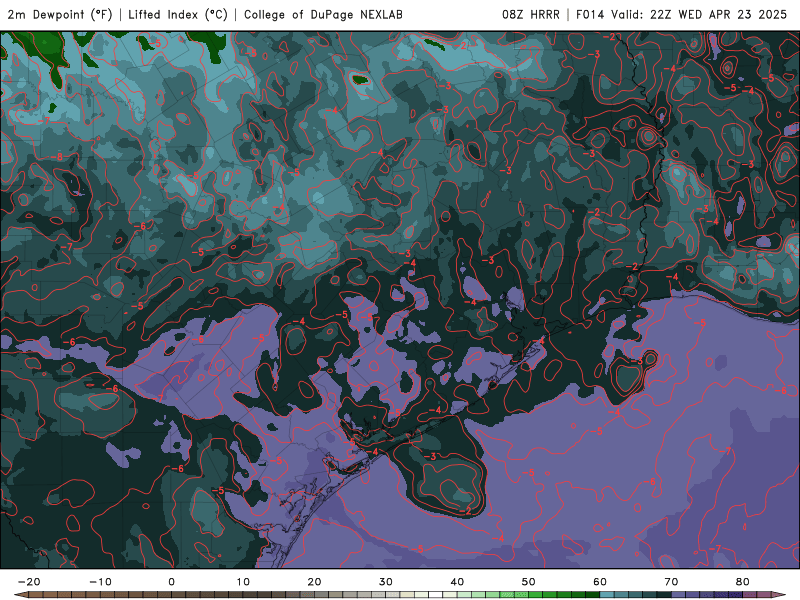Click the -8 lifted index contour label
This screenshot has height=600, width=800.
click(x=59, y=157)
